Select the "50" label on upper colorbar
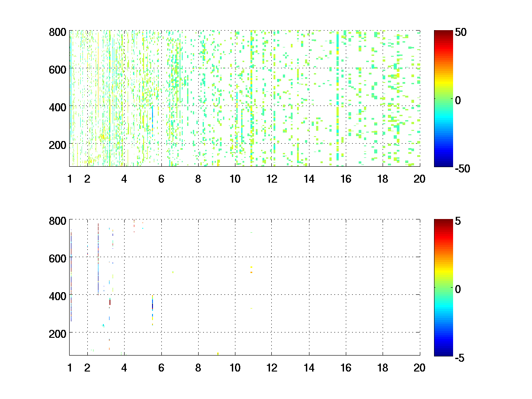The height and width of the screenshot is (399, 532). point(461,32)
